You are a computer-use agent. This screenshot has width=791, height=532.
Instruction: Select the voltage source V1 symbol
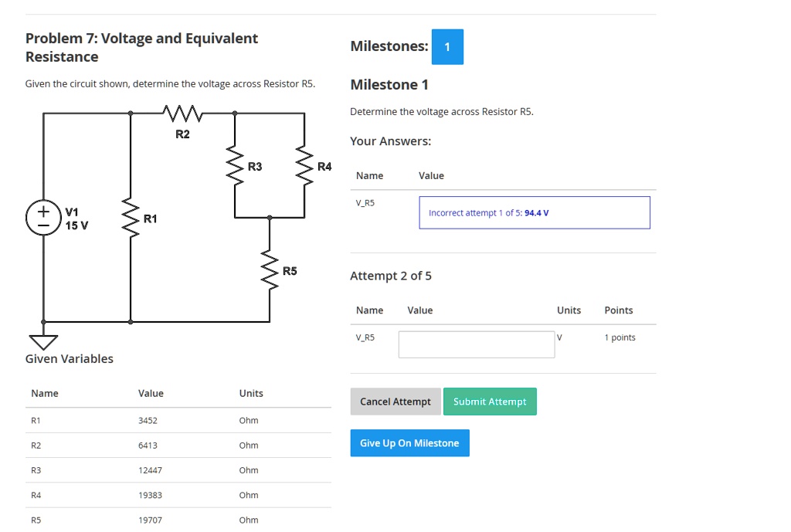click(43, 217)
